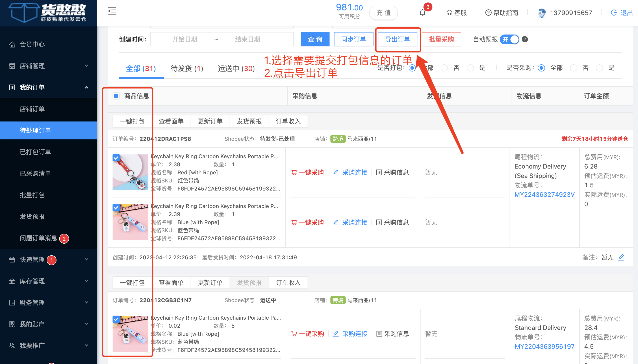638x364 pixels.
Task: Select 是否采购 '是' radio option
Action: click(599, 68)
